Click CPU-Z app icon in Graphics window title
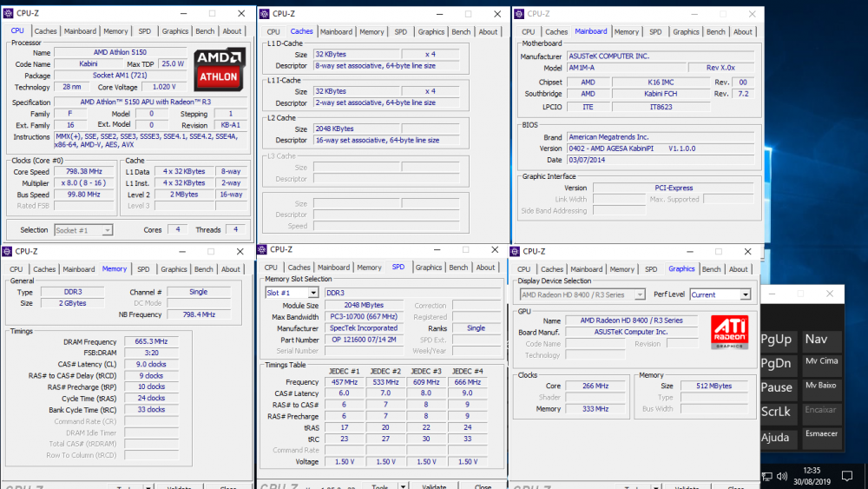Screen dimensions: 868x489 coord(514,251)
